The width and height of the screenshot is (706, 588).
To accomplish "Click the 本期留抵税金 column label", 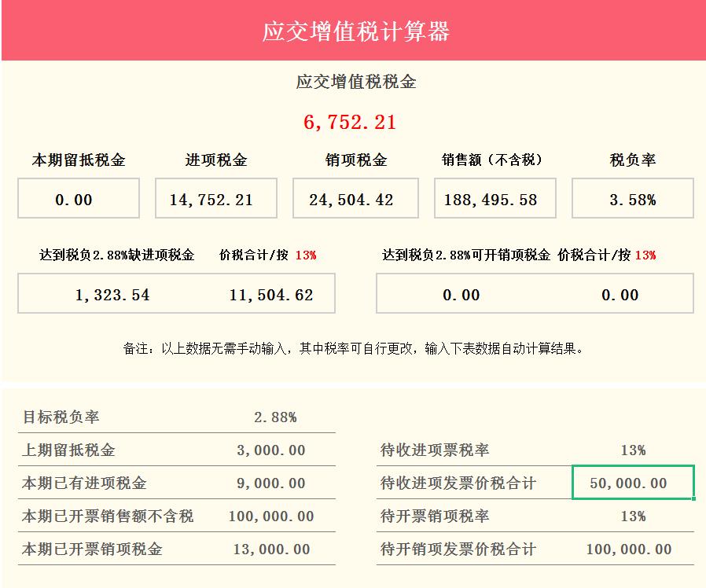I will [x=79, y=160].
